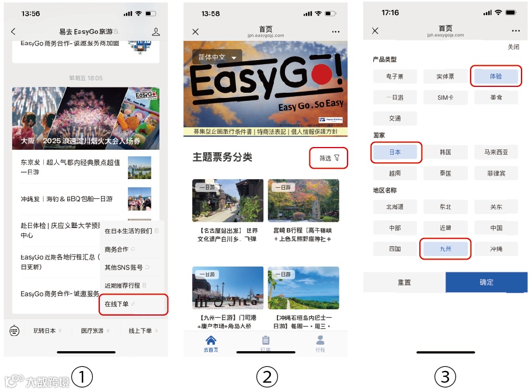
Task: Open EasyGo商务合作 article above the date stamp
Action: [x=86, y=51]
